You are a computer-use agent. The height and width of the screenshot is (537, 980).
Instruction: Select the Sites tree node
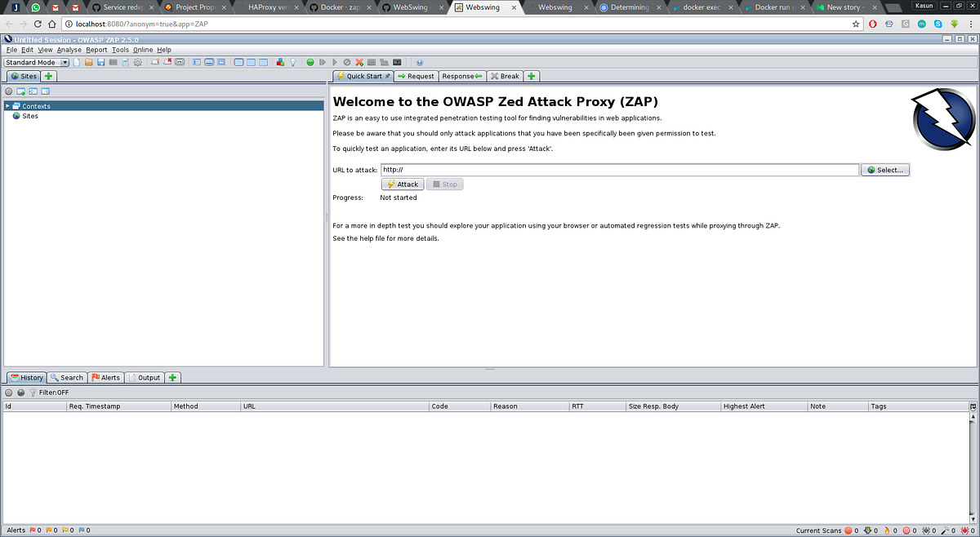coord(29,115)
